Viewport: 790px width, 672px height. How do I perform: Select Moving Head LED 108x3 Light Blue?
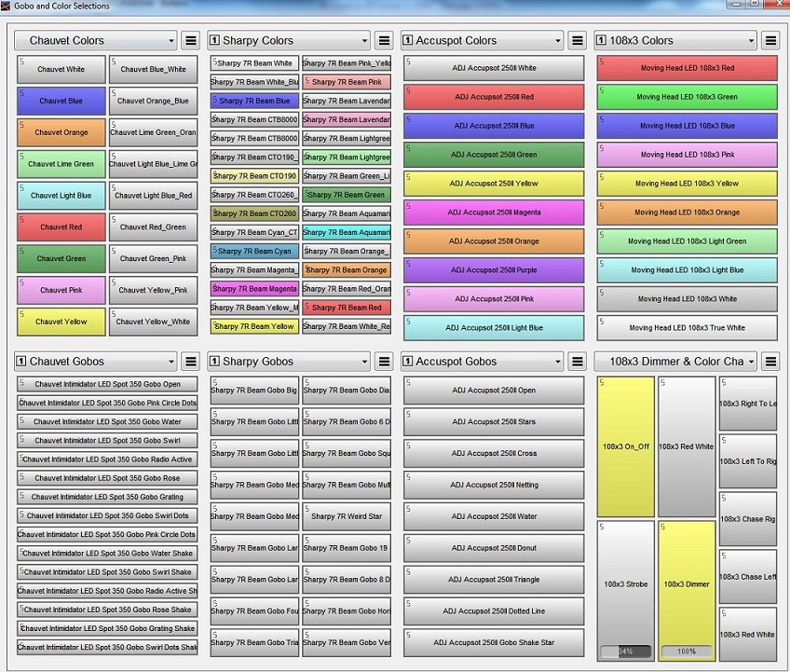point(688,269)
